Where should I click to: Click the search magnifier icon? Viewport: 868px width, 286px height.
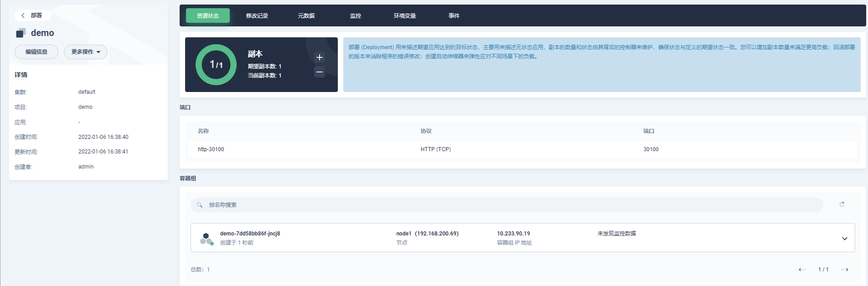point(200,205)
